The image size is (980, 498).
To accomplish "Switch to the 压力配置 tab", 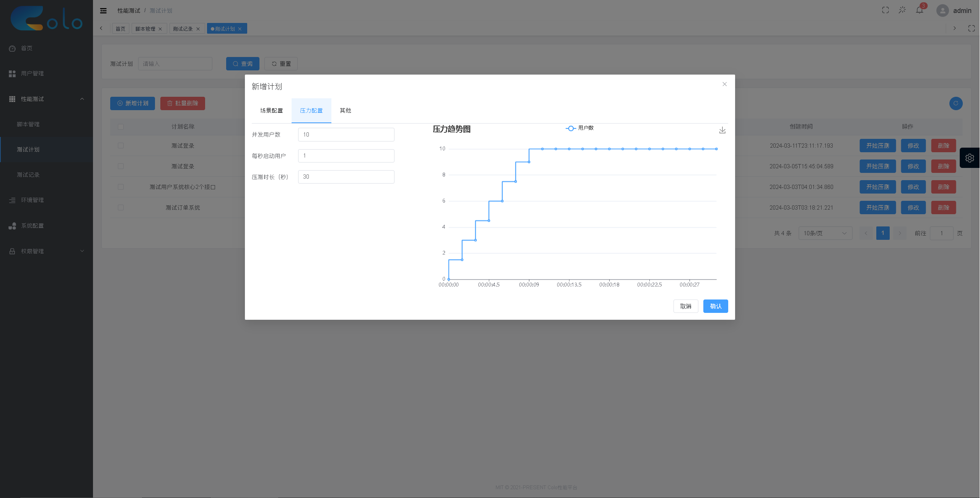I will click(311, 111).
